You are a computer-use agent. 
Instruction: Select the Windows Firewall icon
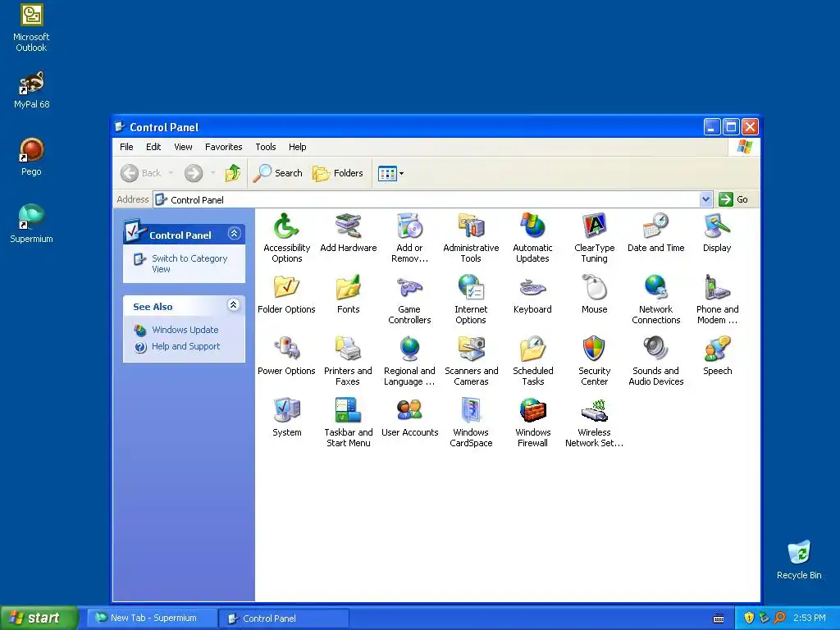click(532, 422)
